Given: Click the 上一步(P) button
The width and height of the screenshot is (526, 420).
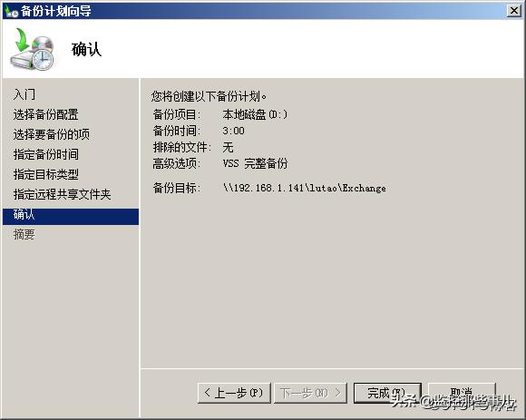Looking at the screenshot, I should pos(234,393).
